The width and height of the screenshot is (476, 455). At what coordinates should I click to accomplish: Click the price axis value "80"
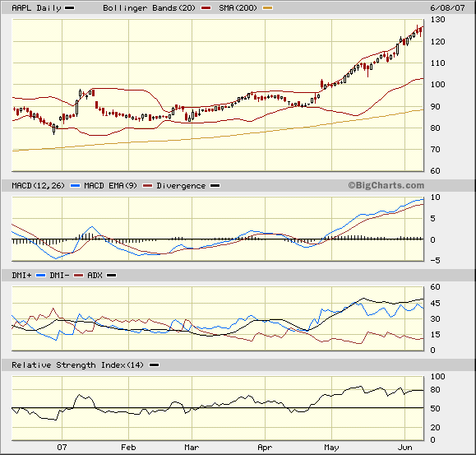pos(436,128)
